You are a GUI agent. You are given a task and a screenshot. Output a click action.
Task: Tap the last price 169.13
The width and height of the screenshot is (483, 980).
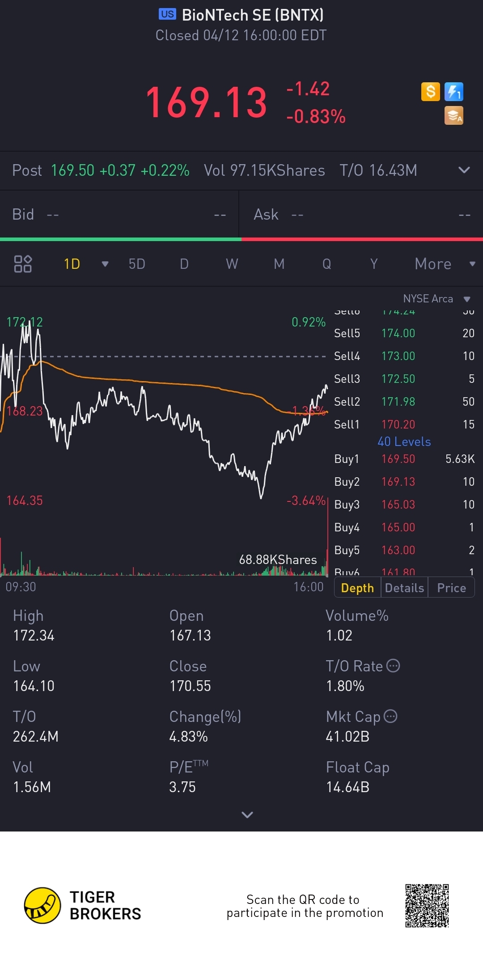[207, 103]
